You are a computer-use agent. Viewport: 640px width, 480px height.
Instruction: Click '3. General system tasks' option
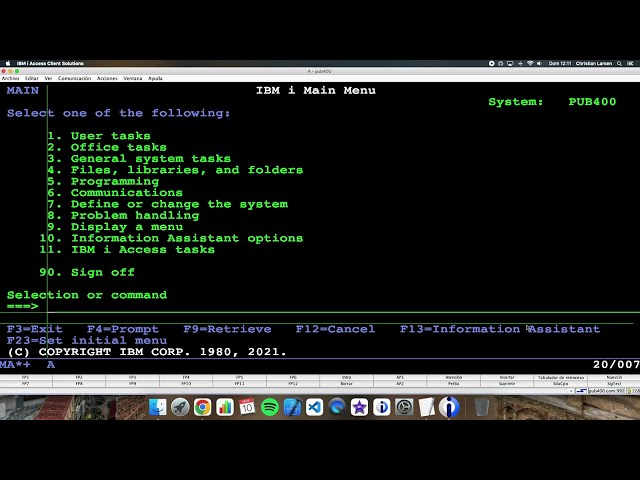pyautogui.click(x=139, y=159)
